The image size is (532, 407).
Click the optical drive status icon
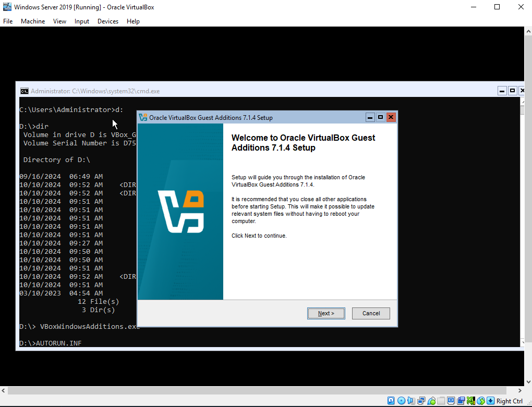pos(401,401)
